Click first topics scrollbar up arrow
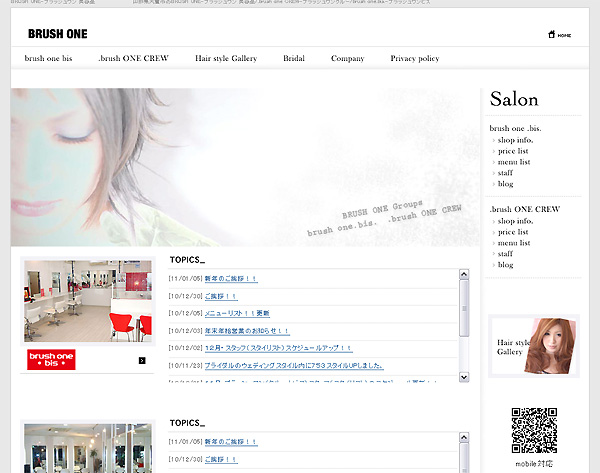600x473 pixels. pos(464,274)
